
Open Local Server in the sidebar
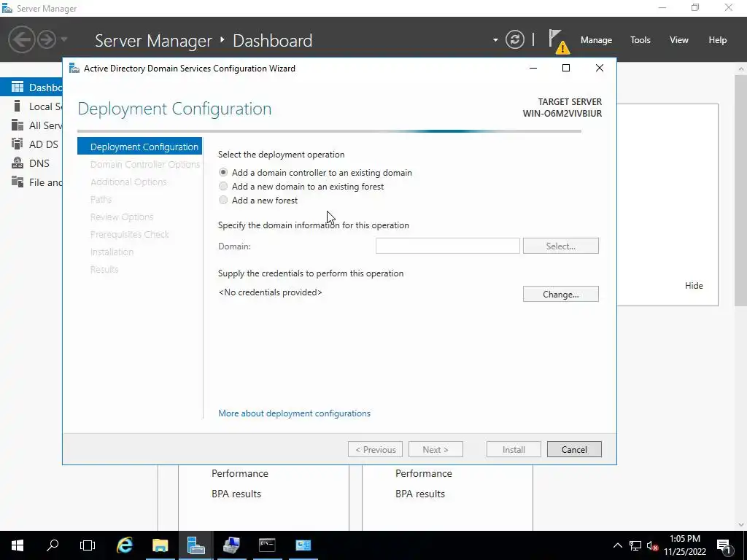point(31,106)
